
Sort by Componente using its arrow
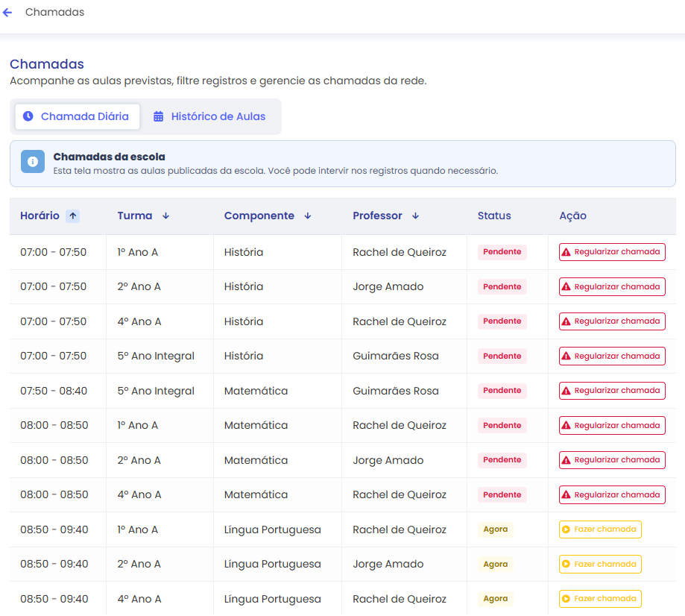point(308,216)
